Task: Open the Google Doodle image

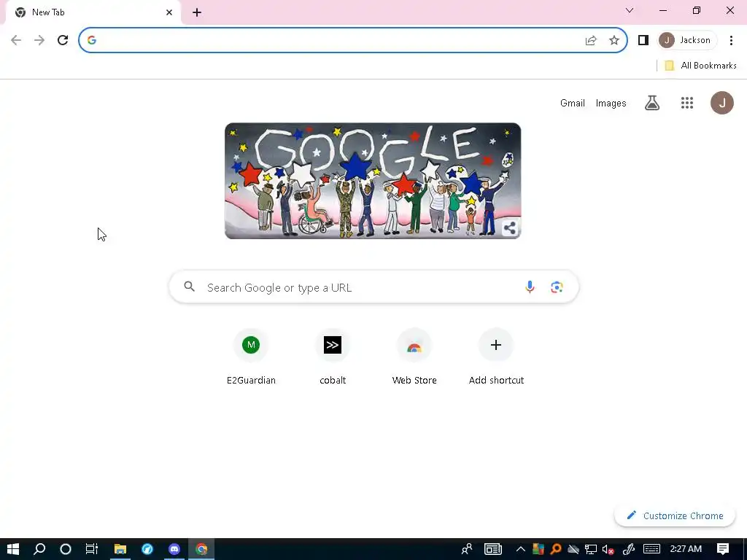Action: (x=373, y=181)
